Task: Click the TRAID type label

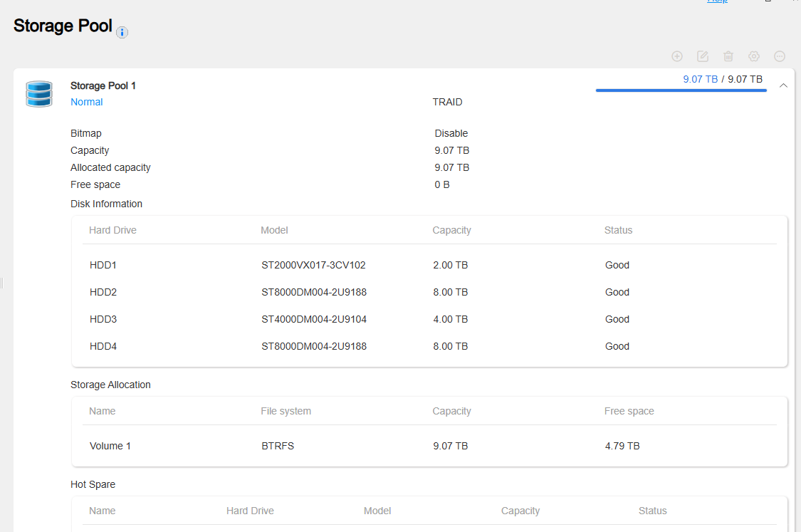Action: pyautogui.click(x=448, y=102)
